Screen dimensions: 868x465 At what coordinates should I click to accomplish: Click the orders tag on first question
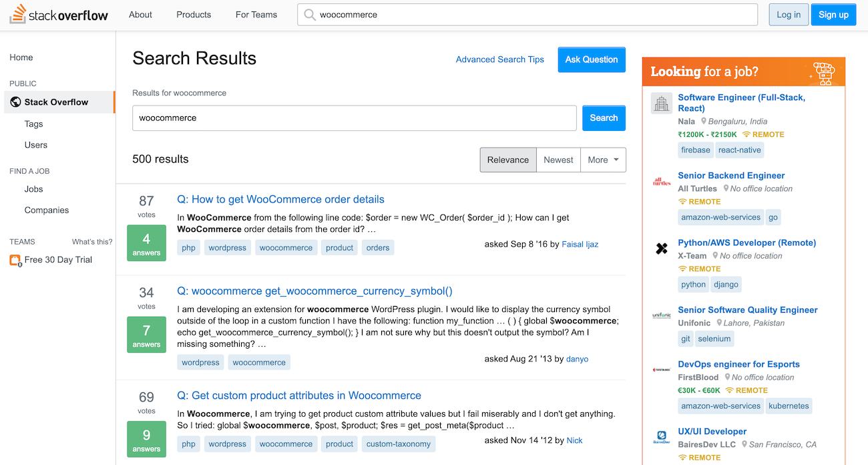click(378, 248)
